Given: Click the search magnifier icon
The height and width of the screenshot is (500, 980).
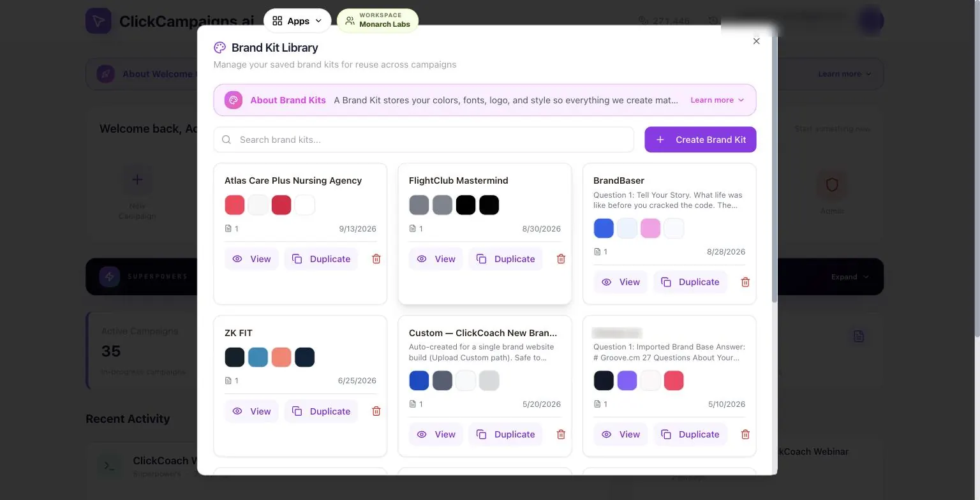Looking at the screenshot, I should (x=226, y=140).
